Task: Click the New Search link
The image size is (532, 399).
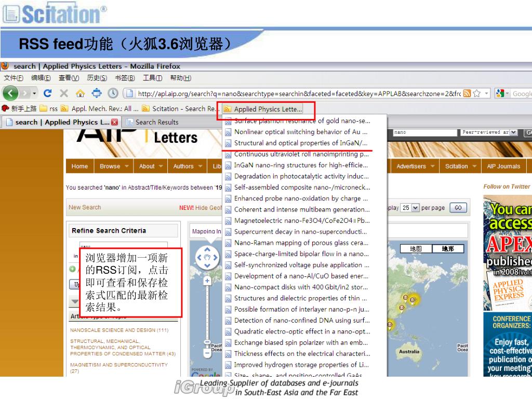Action: coord(85,207)
